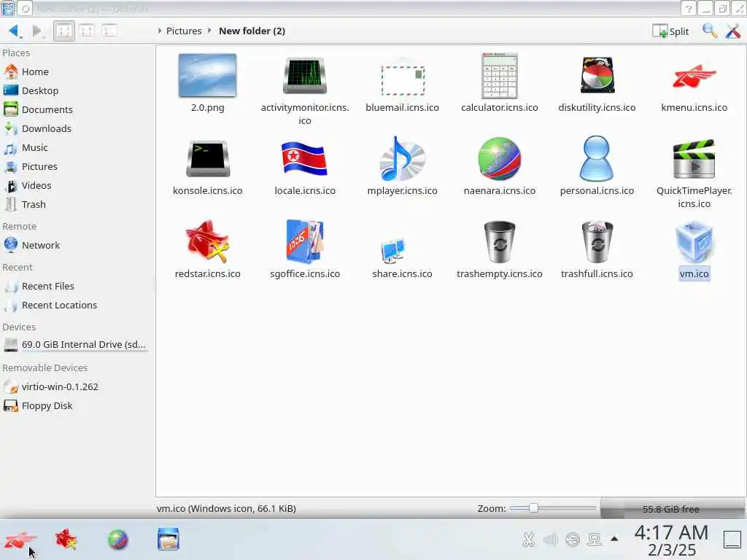Select redstar.icns.ico star icon
This screenshot has width=747, height=560.
(x=208, y=242)
